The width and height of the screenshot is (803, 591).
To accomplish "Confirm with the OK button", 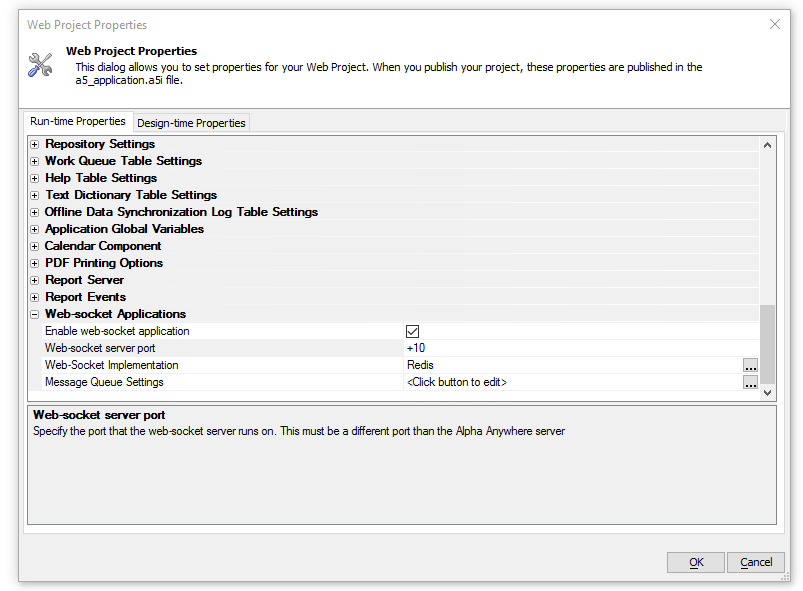I will tap(696, 562).
